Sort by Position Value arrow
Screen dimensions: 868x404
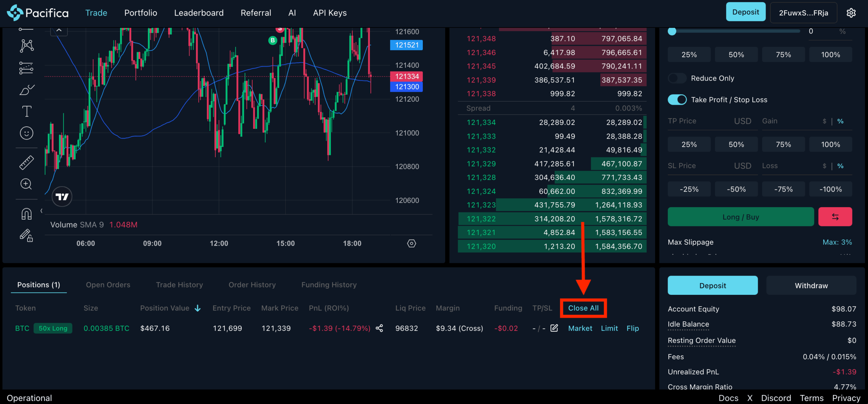pyautogui.click(x=198, y=308)
